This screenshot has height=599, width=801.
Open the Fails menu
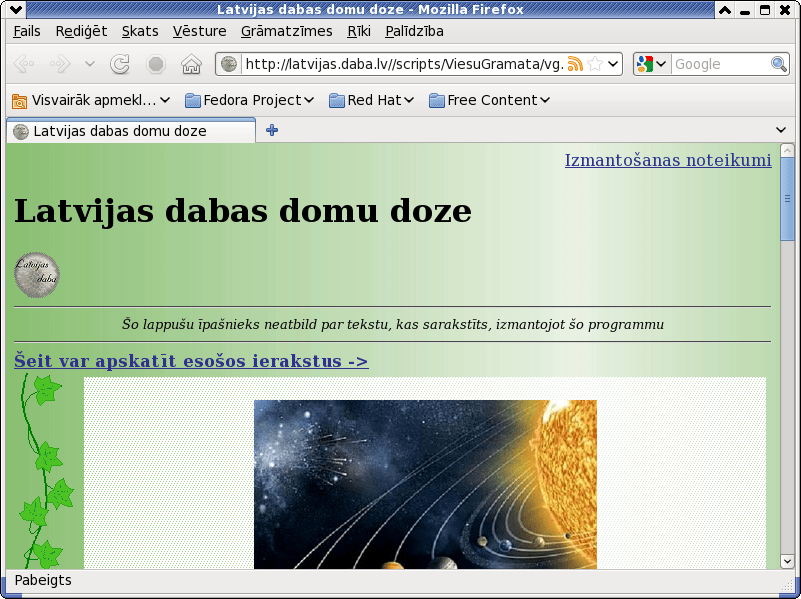pyautogui.click(x=27, y=32)
